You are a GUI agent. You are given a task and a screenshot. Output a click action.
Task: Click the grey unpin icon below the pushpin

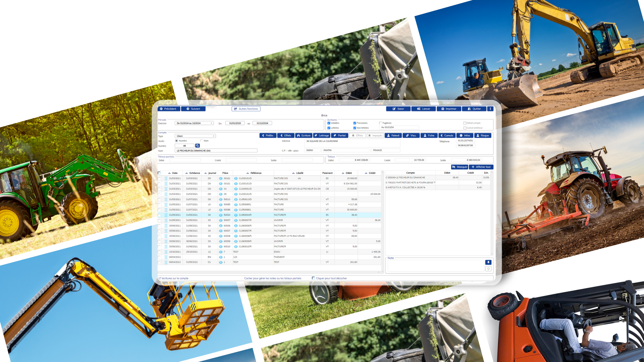(488, 269)
